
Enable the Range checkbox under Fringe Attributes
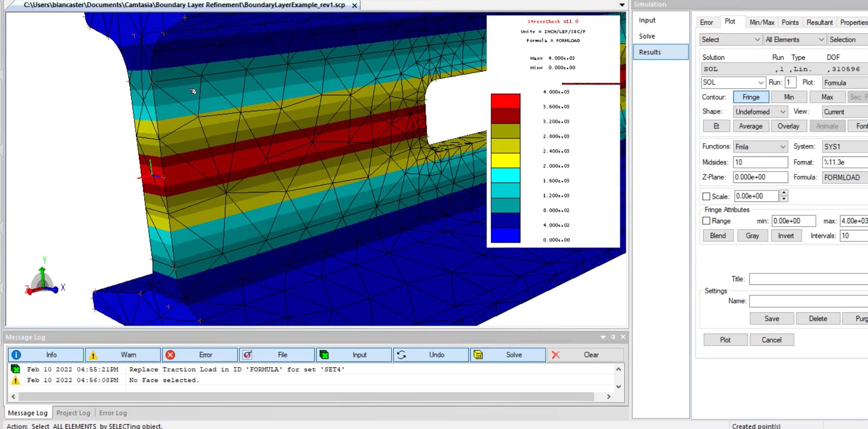[x=706, y=221]
